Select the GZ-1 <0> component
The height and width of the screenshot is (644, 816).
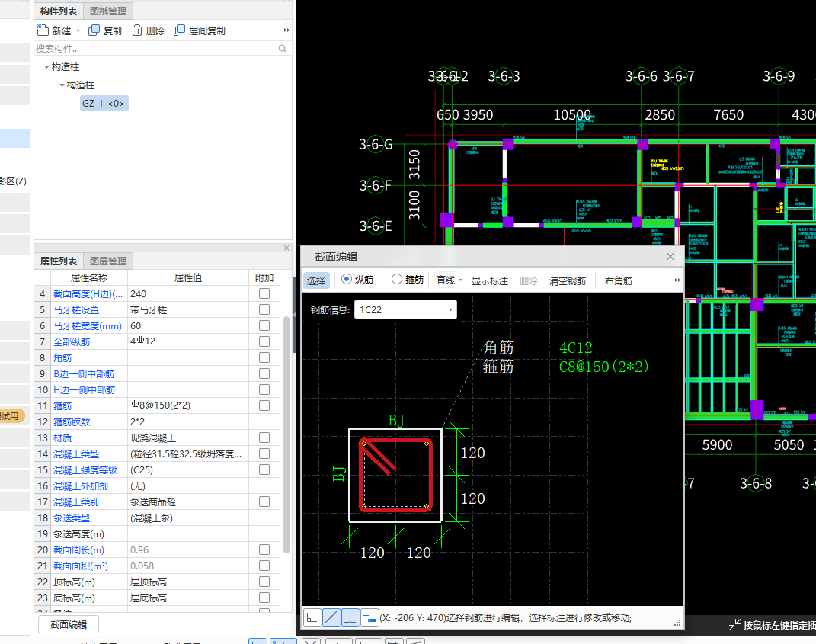(104, 103)
